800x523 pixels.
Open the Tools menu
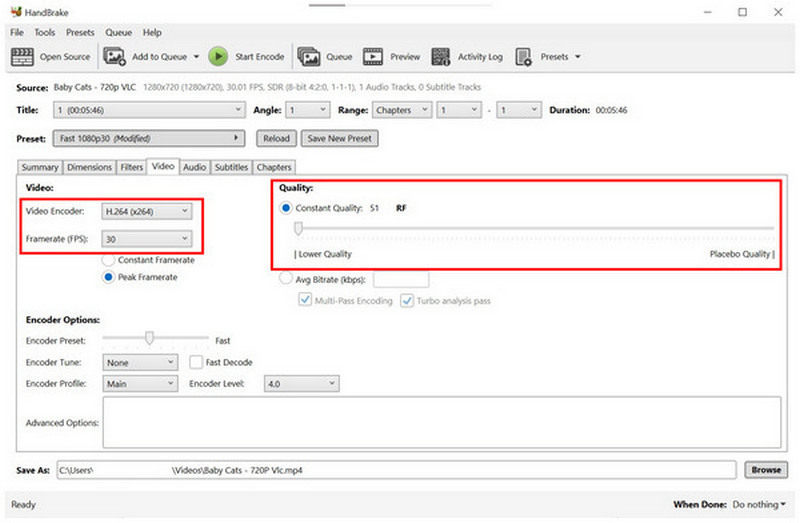click(x=45, y=33)
